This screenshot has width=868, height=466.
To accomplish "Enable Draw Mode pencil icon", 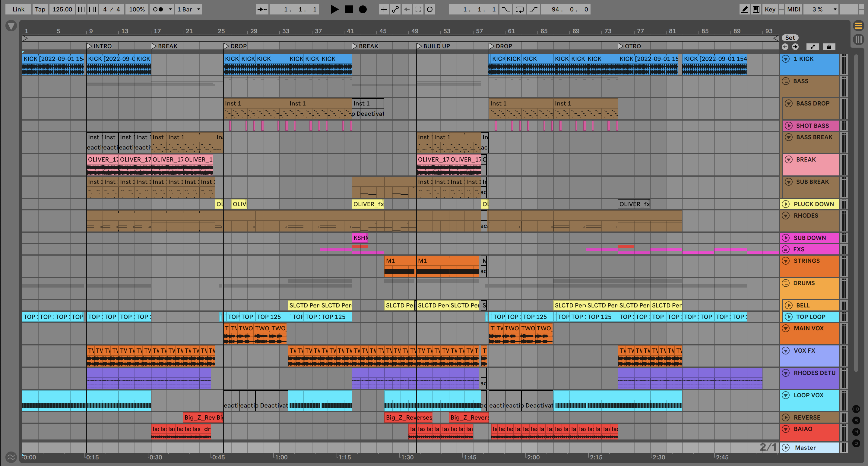I will (745, 9).
